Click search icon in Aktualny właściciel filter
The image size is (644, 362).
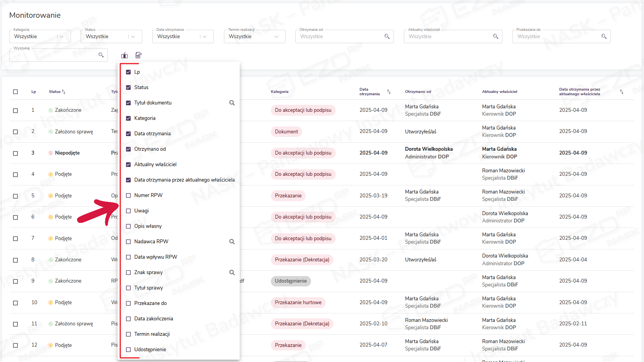[496, 37]
